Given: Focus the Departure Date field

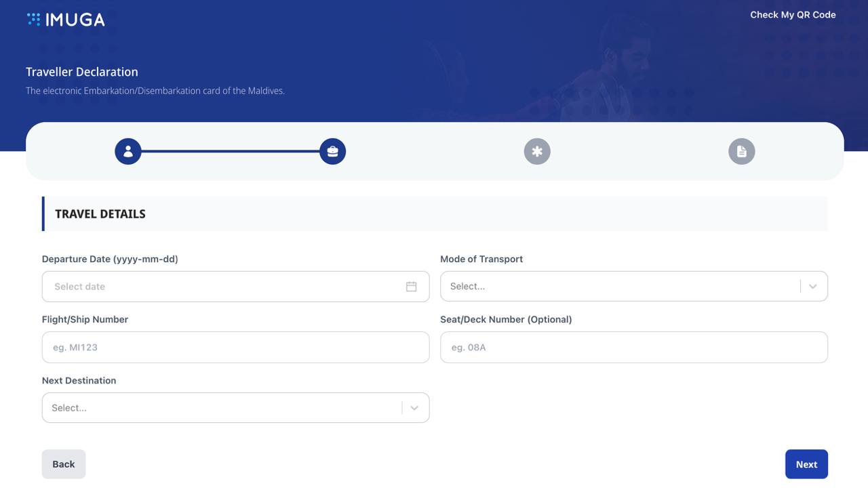Looking at the screenshot, I should [224, 287].
